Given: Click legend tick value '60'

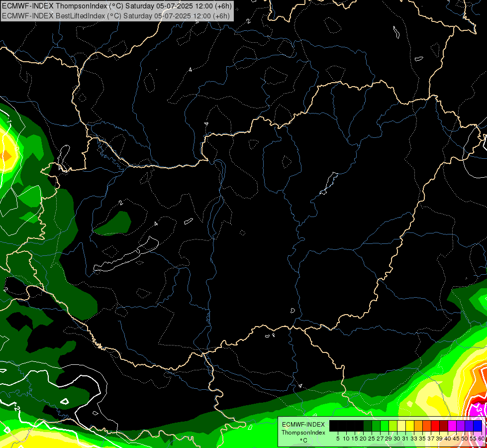Looking at the screenshot, I should coord(482,439).
